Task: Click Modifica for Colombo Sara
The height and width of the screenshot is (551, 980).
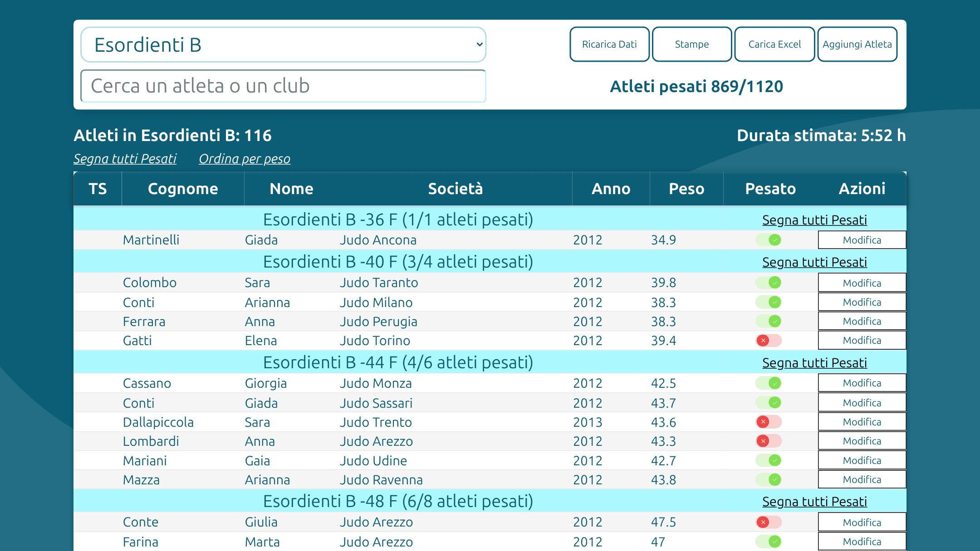Action: click(862, 283)
